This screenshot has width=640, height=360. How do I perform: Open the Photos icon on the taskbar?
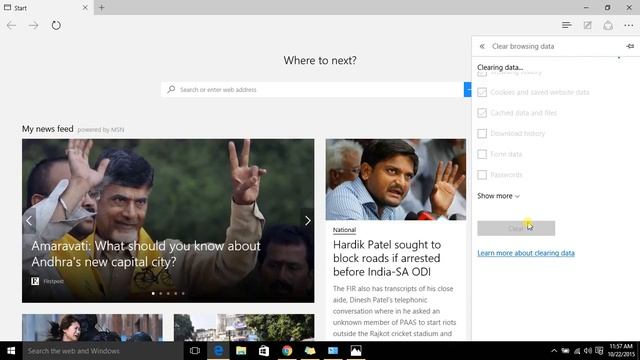tap(356, 351)
